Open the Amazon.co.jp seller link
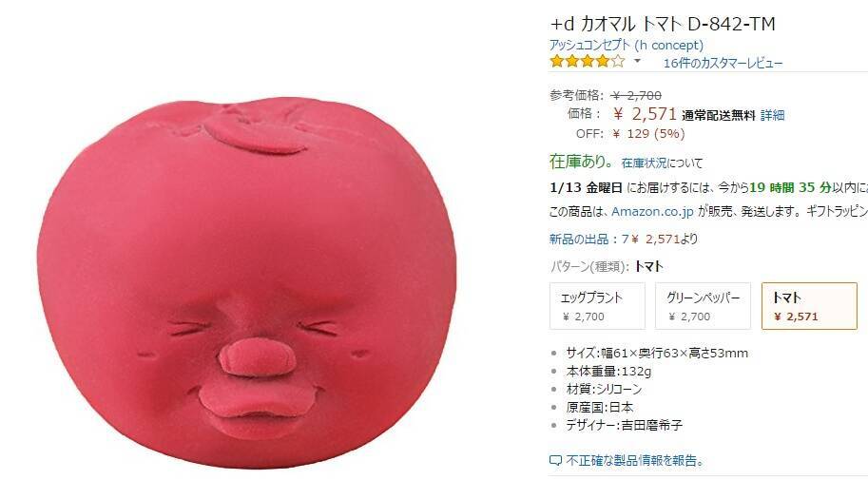The height and width of the screenshot is (480, 868). (652, 212)
